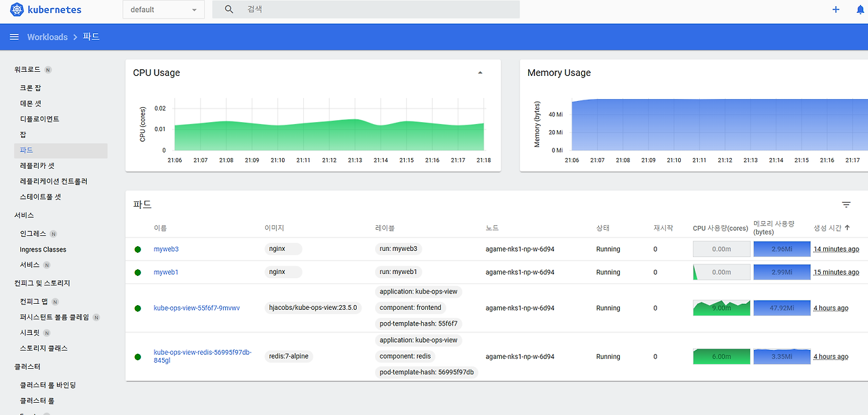Click the 9.00m CPU usage sparkline
The image size is (868, 415).
[x=722, y=308]
